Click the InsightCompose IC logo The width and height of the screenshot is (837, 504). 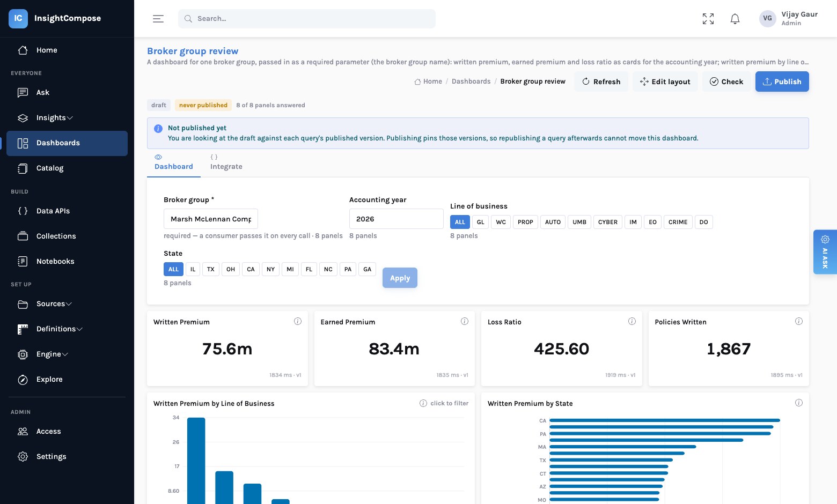pos(18,18)
